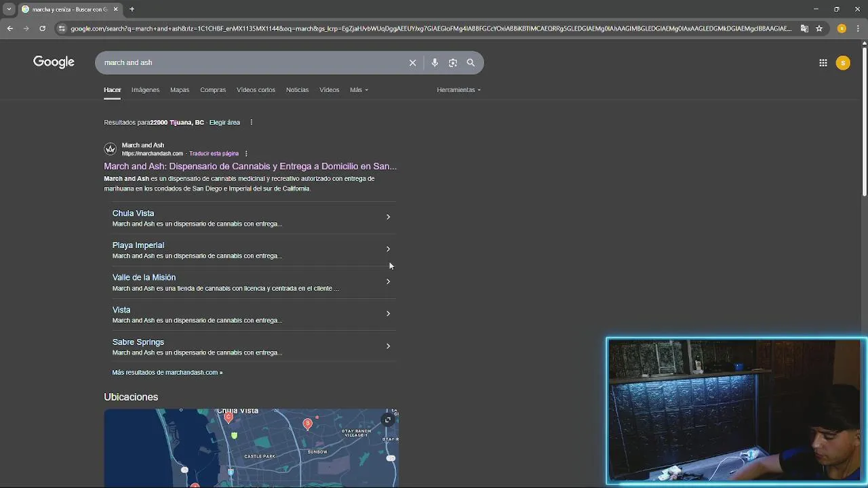Switch to Videos cortos tab
This screenshot has height=488, width=868.
tap(256, 89)
